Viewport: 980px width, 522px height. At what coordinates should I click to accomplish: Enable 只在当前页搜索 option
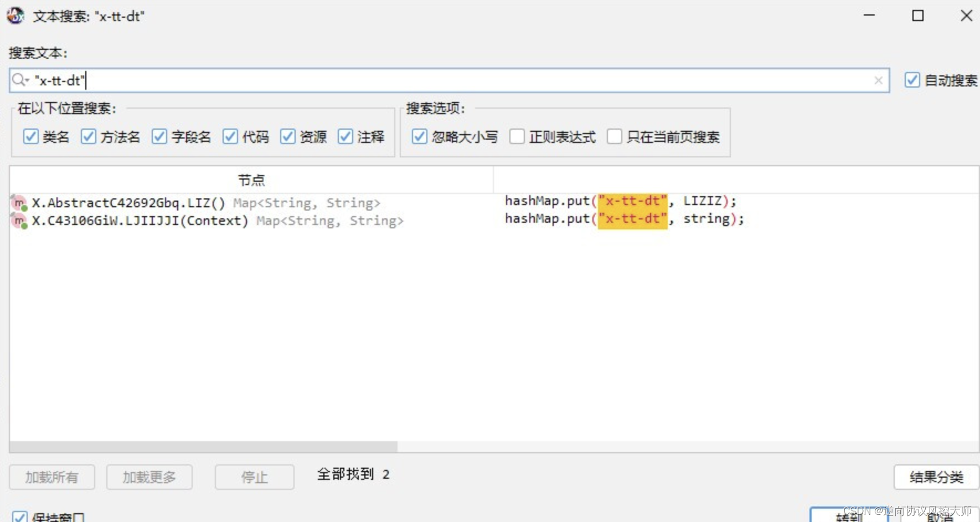[614, 136]
